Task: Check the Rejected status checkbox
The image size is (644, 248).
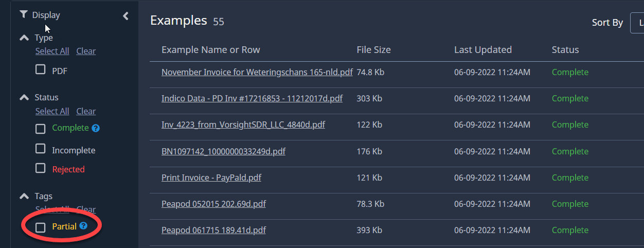Action: [x=40, y=168]
